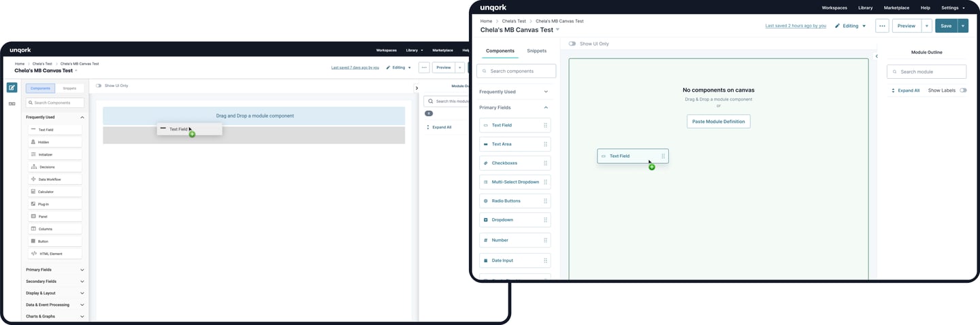Expand Primary Fields section in left window

click(82, 270)
